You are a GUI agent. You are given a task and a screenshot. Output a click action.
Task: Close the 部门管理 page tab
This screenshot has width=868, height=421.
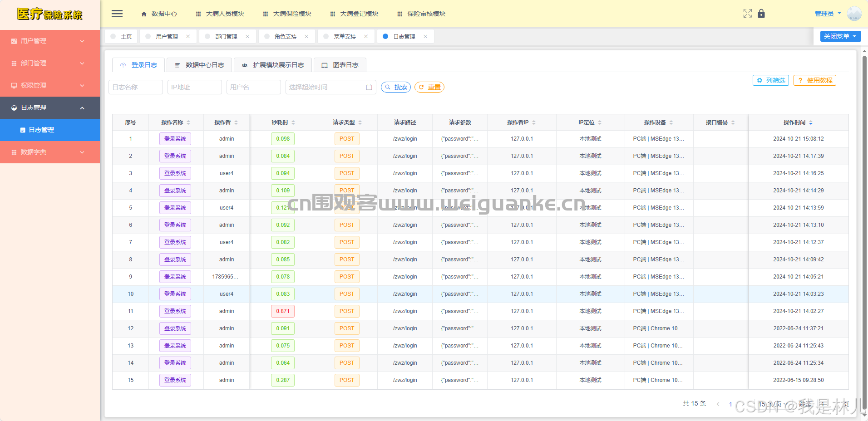247,36
